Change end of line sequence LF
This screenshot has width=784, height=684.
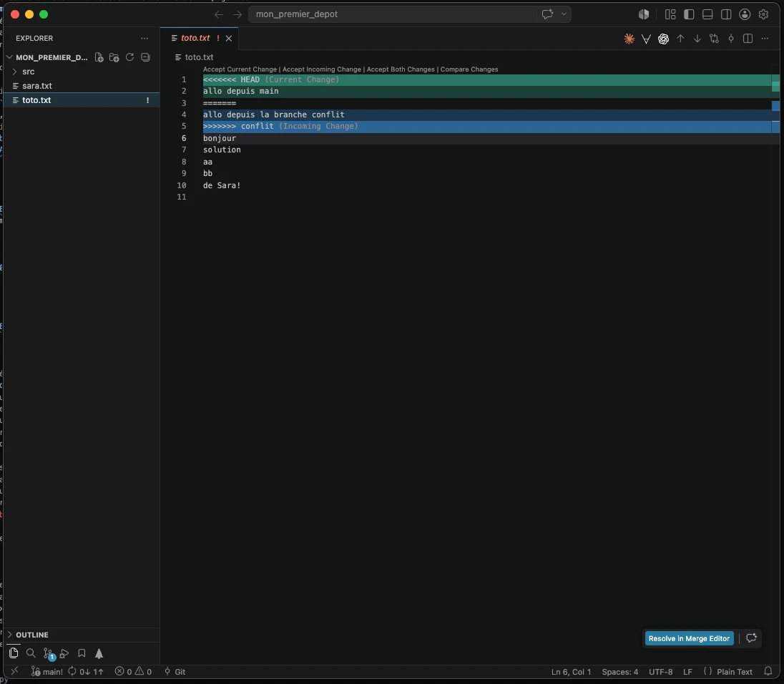687,672
